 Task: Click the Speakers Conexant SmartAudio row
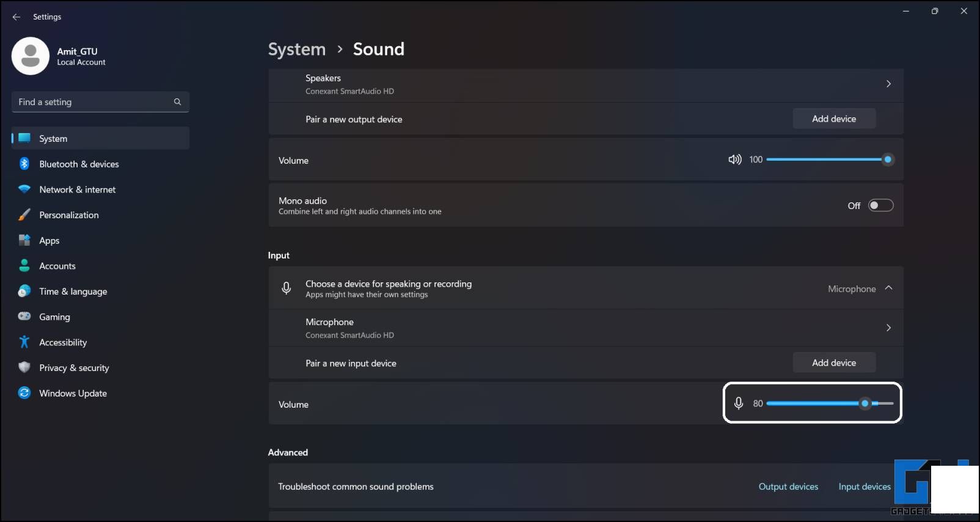click(586, 84)
